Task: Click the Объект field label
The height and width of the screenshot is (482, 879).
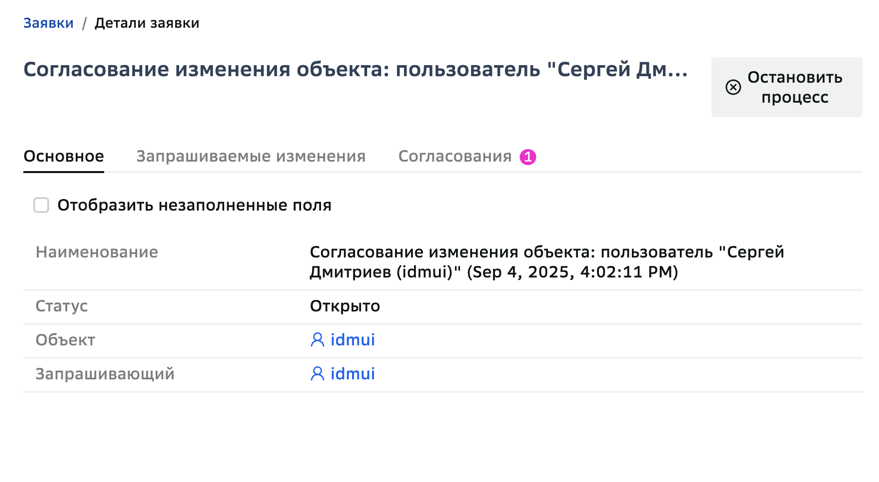Action: (x=65, y=340)
